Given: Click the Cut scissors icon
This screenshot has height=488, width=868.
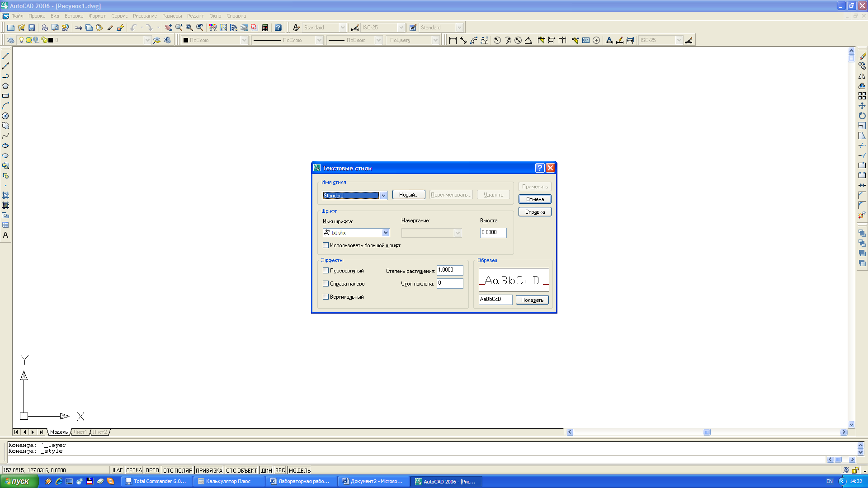Looking at the screenshot, I should click(x=79, y=28).
